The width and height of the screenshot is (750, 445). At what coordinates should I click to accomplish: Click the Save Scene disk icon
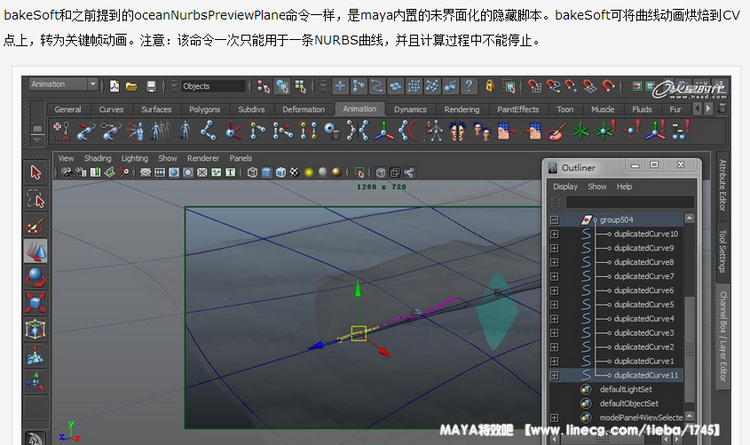click(151, 86)
